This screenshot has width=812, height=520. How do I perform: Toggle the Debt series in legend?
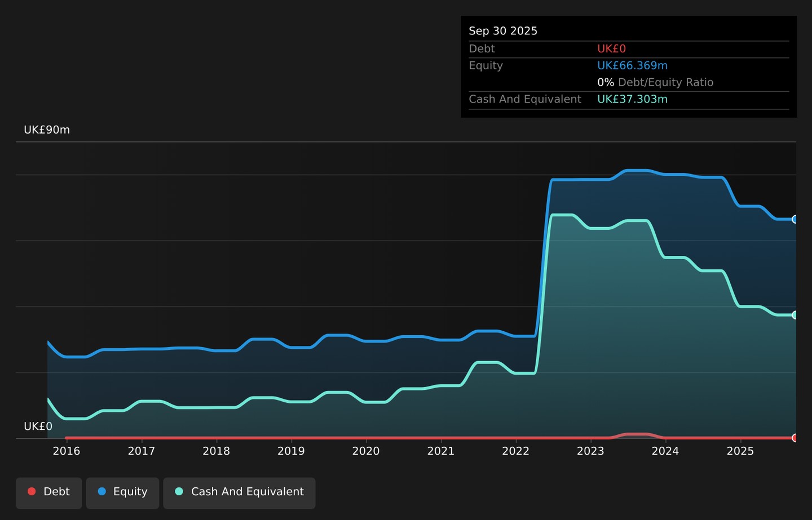pos(49,493)
